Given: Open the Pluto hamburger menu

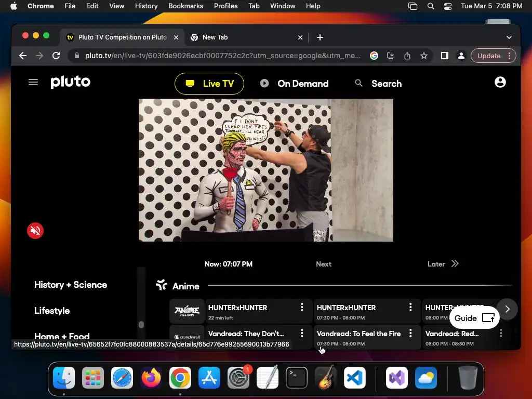Looking at the screenshot, I should click(33, 82).
